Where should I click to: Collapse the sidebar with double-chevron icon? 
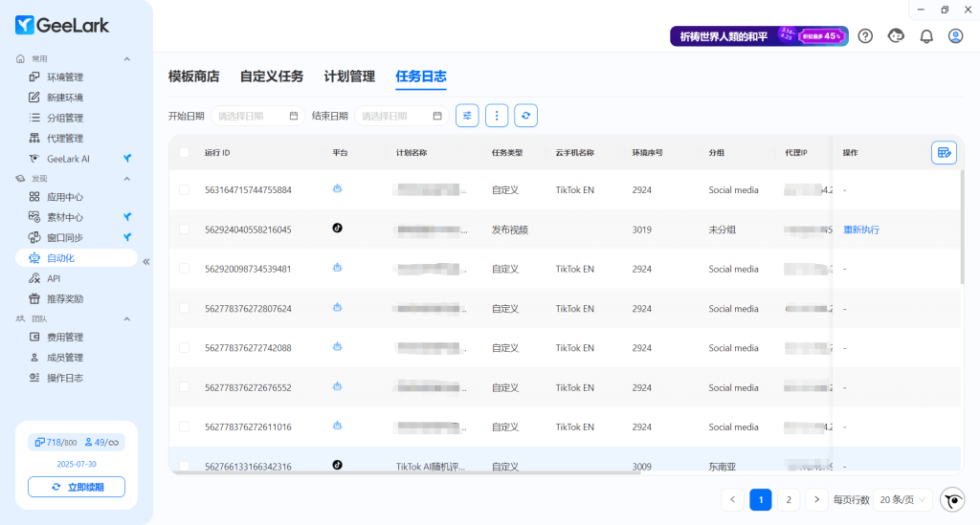146,261
